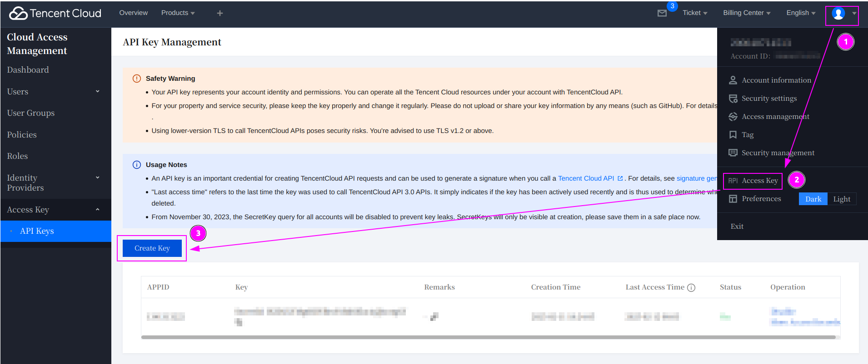Click the Remarks column header
The width and height of the screenshot is (868, 364).
pos(439,287)
